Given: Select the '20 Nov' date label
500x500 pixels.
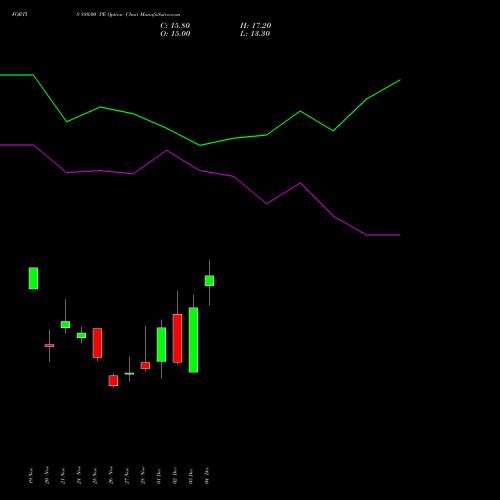Looking at the screenshot, I should click(47, 476).
